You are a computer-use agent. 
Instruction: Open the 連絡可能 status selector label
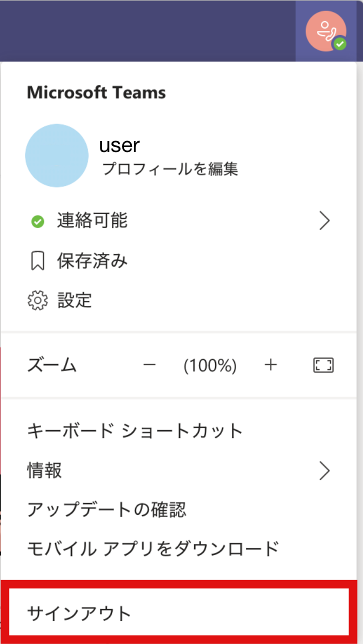[x=92, y=220]
